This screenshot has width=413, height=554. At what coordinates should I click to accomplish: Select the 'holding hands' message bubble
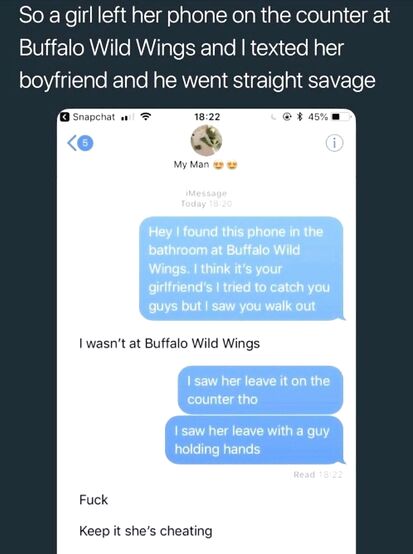pos(254,440)
